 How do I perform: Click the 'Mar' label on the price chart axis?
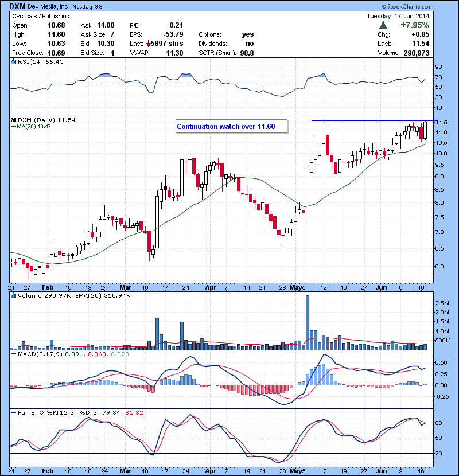tap(126, 287)
